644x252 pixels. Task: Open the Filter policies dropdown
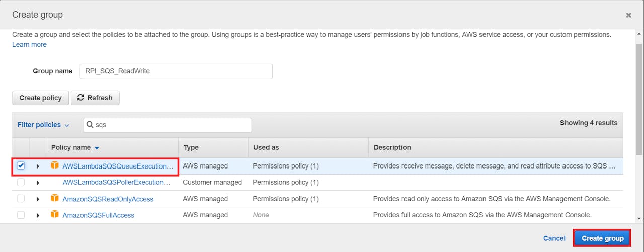[43, 125]
